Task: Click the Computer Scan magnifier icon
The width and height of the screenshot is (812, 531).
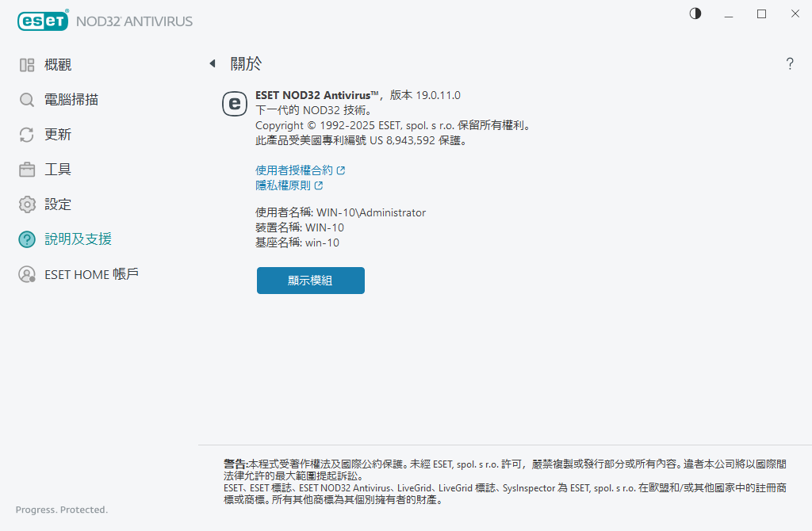Action: click(x=27, y=100)
